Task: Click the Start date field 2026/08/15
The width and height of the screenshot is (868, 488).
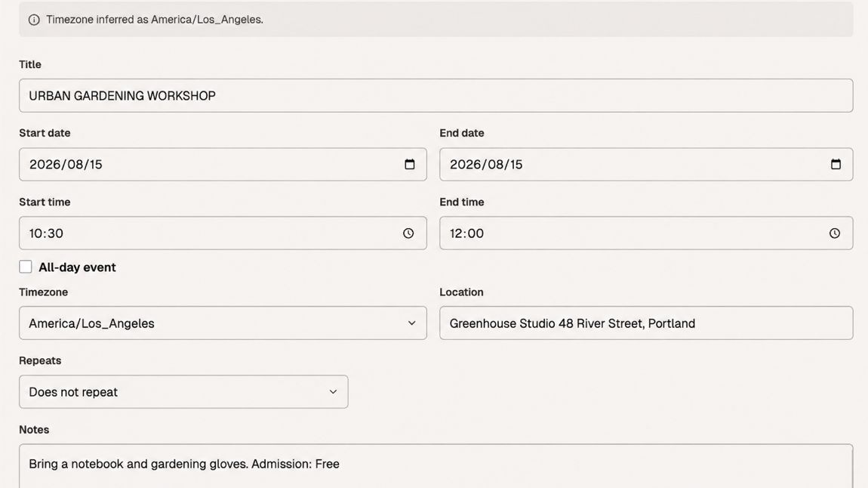Action: point(223,165)
